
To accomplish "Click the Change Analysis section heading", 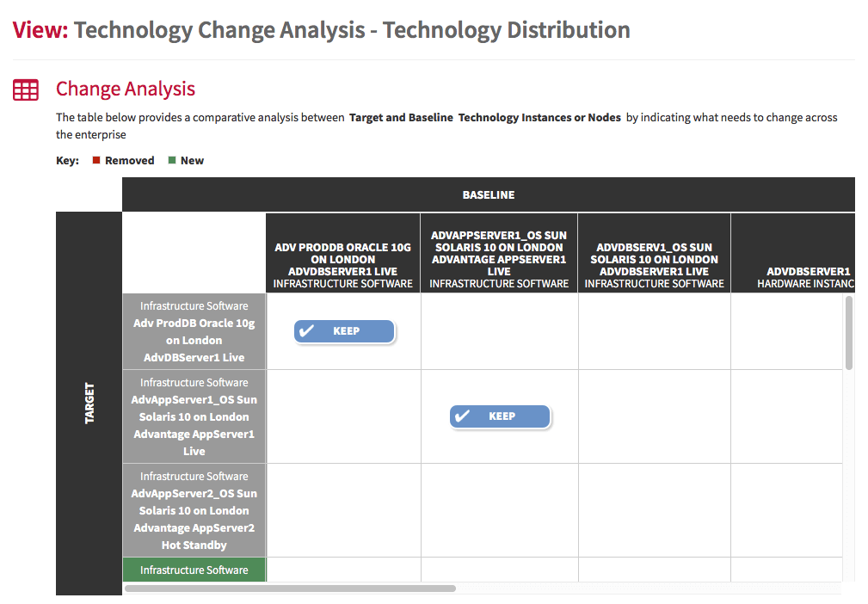I will click(x=126, y=89).
